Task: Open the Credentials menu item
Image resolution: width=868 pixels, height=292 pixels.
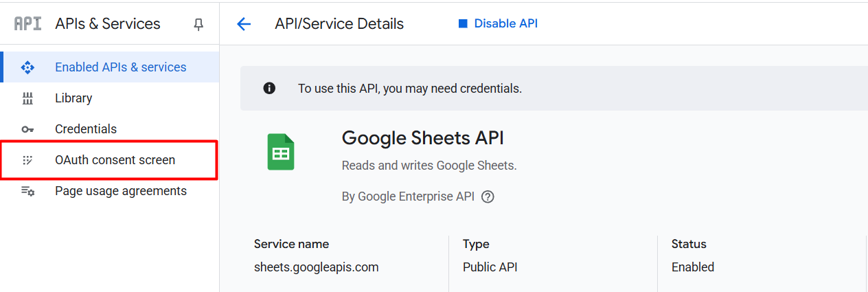Action: pyautogui.click(x=110, y=129)
